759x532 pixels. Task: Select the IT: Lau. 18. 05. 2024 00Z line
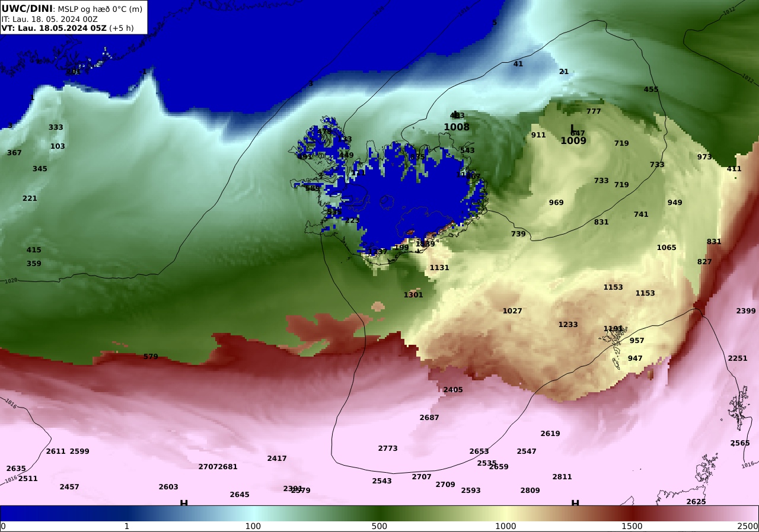pos(49,19)
